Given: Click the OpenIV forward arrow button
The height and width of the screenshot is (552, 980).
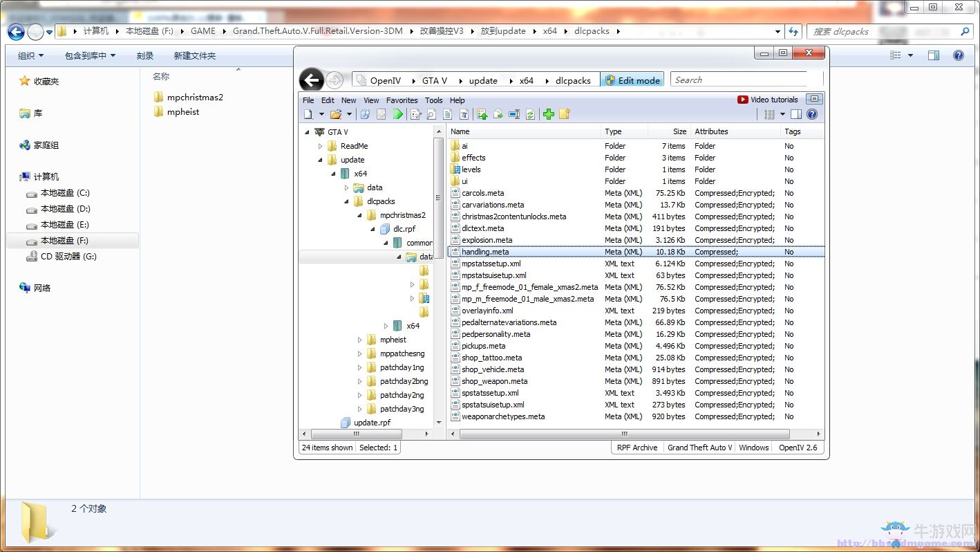Looking at the screenshot, I should tap(334, 80).
